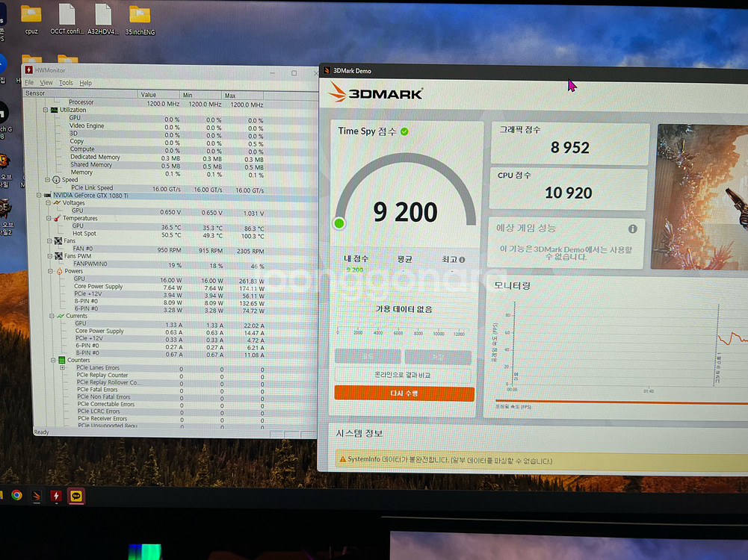Image resolution: width=748 pixels, height=560 pixels.
Task: Click the orange 다시 수행 button
Action: (404, 393)
